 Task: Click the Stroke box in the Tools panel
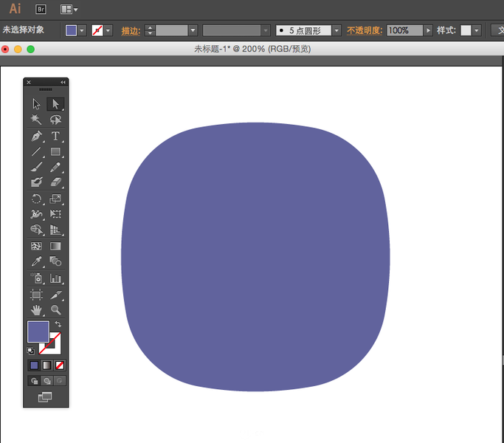point(55,348)
